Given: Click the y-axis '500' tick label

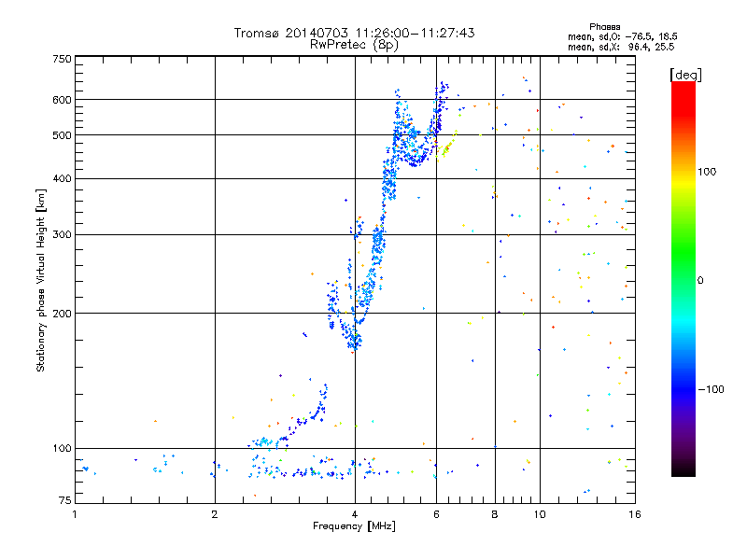Looking at the screenshot, I should (x=63, y=135).
